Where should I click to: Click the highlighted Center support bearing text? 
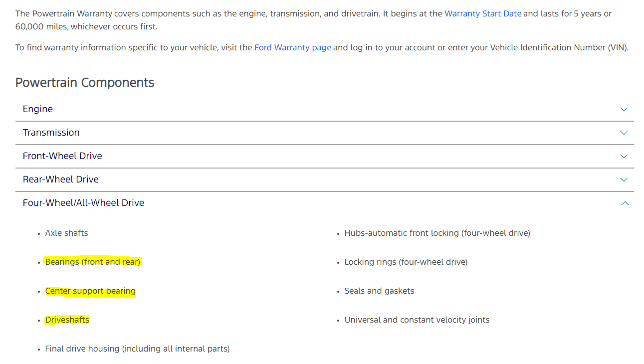point(90,291)
